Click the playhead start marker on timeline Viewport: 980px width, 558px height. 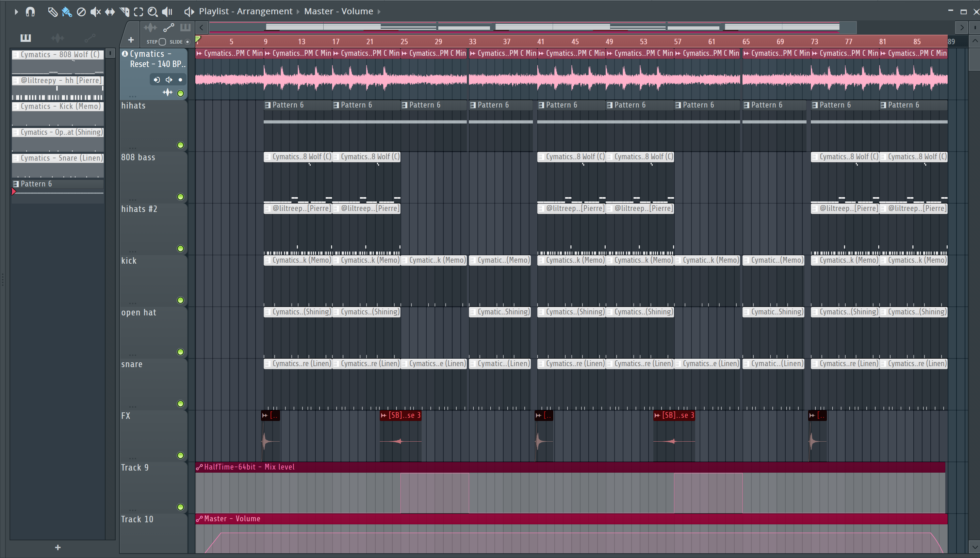(198, 39)
